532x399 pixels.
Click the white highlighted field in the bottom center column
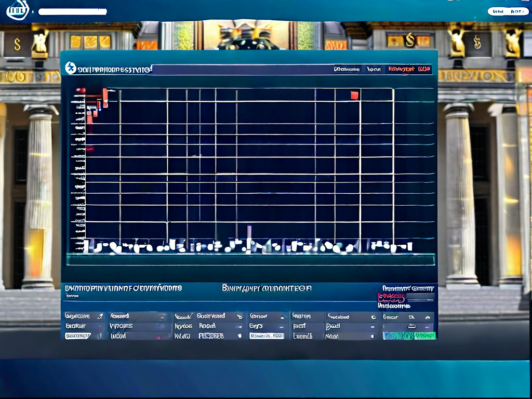tap(267, 336)
